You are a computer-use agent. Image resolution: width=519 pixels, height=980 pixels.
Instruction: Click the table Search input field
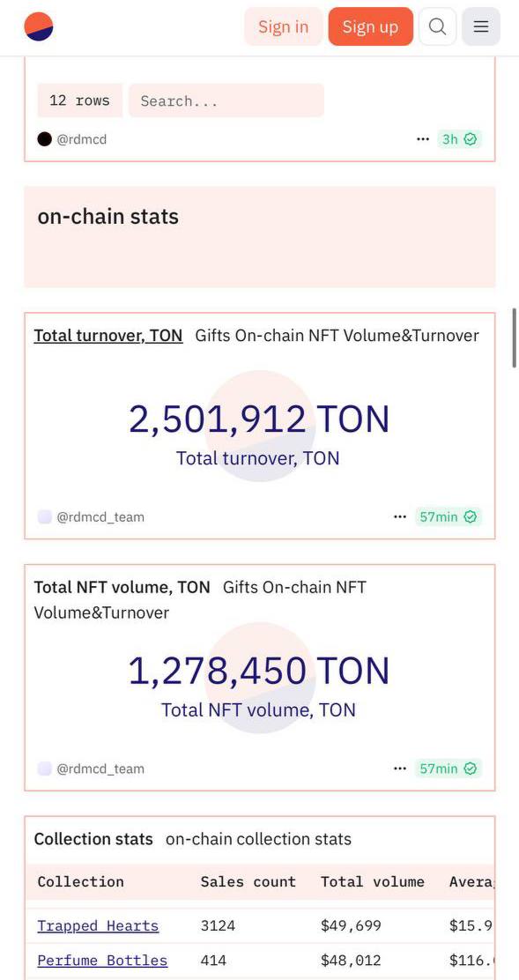[x=226, y=100]
